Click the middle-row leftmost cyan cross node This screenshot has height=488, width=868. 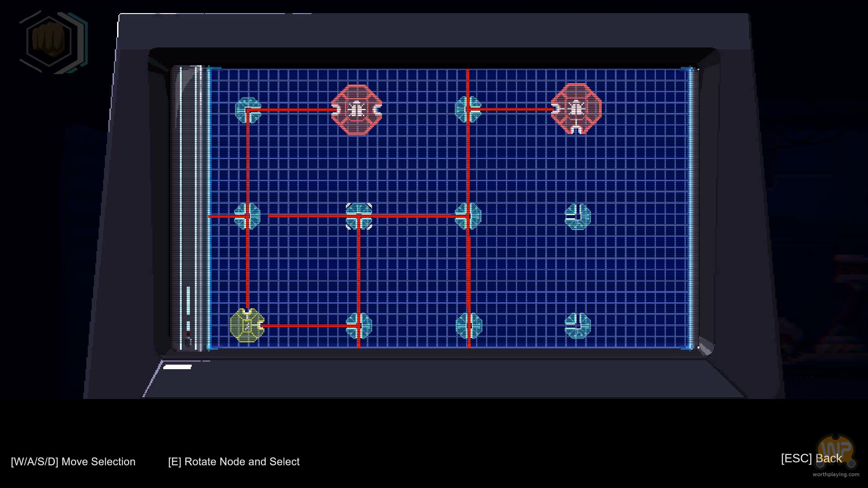pyautogui.click(x=247, y=216)
